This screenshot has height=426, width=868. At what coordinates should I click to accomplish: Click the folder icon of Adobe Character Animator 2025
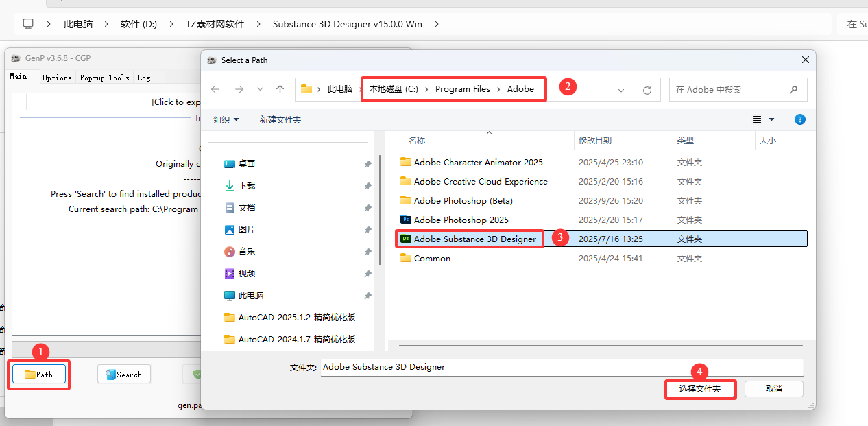406,162
